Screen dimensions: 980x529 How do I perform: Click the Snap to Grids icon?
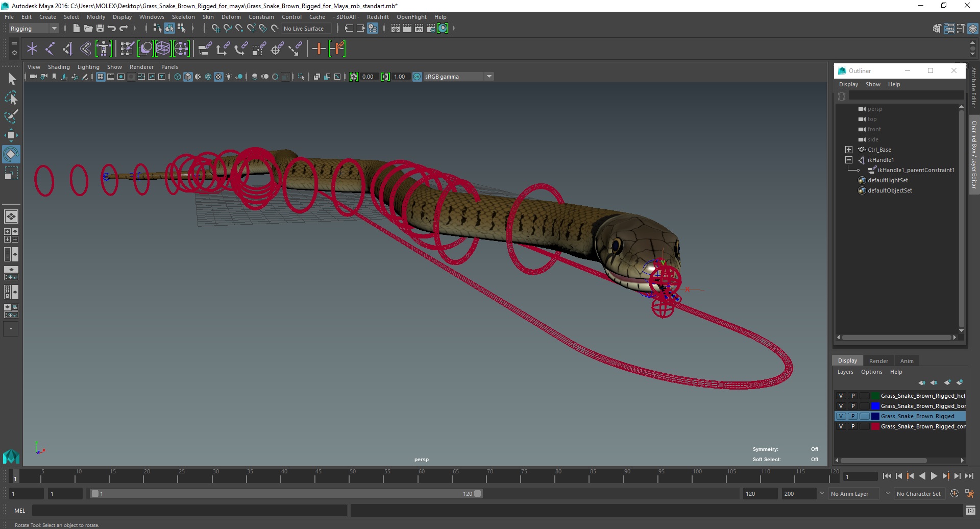(215, 29)
